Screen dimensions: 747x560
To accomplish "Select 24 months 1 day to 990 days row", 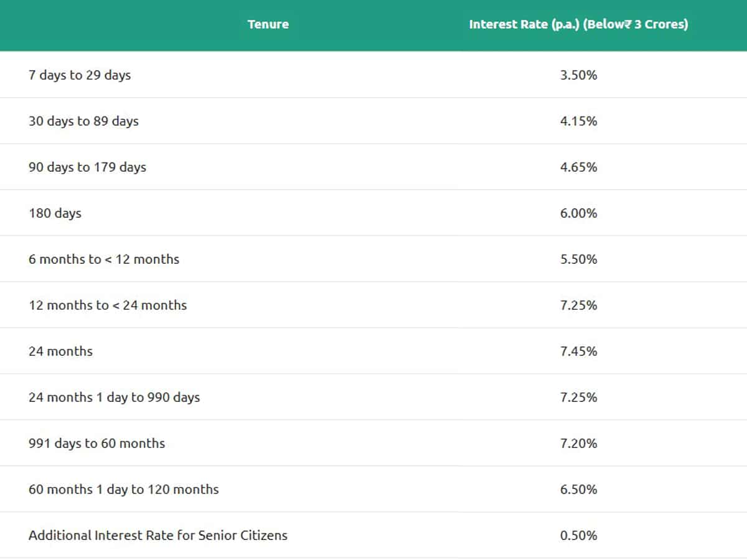I will (374, 397).
